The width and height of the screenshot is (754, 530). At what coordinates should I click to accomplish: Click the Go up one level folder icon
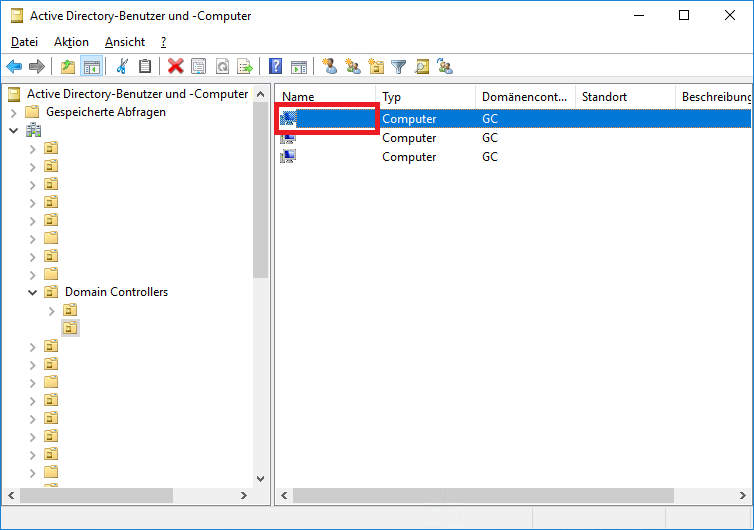coord(68,66)
